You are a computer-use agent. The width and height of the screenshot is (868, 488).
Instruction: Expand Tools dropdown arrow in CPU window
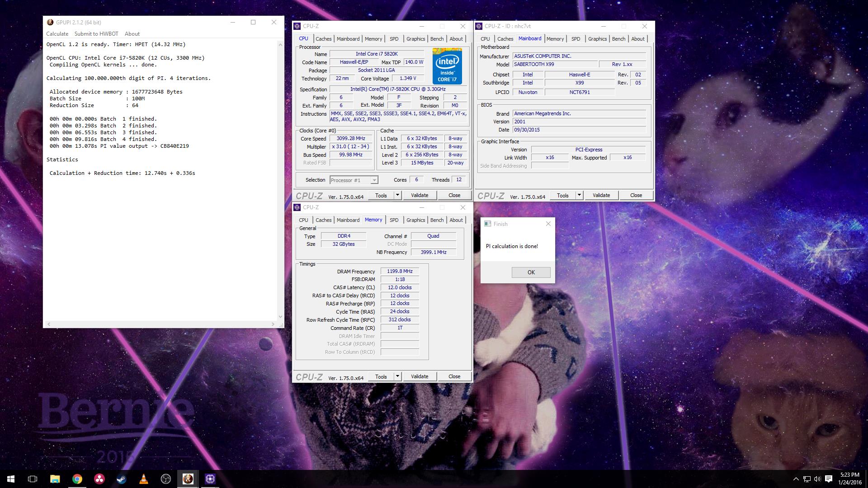[398, 195]
